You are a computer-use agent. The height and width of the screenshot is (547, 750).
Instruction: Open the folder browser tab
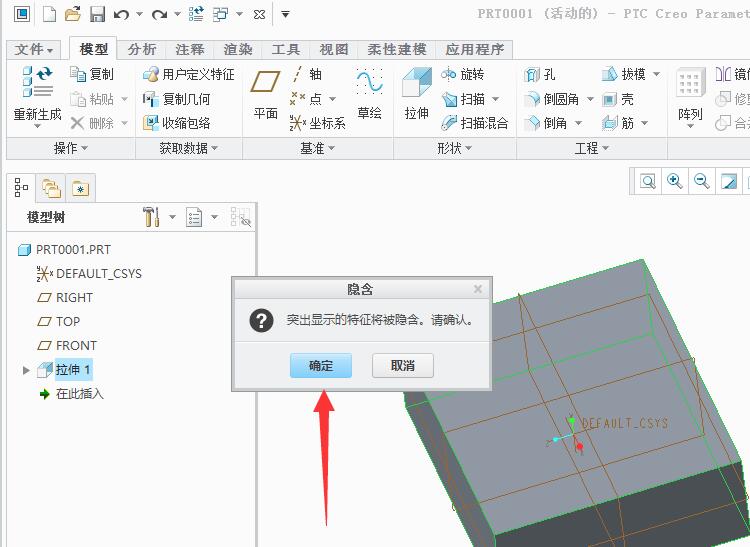[x=51, y=188]
